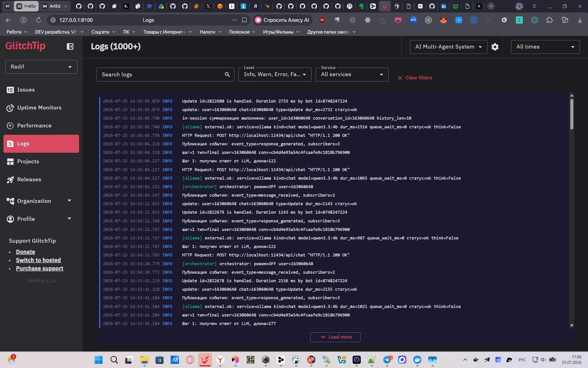This screenshot has height=368, width=588.
Task: Follow the Purchase support link
Action: point(40,268)
